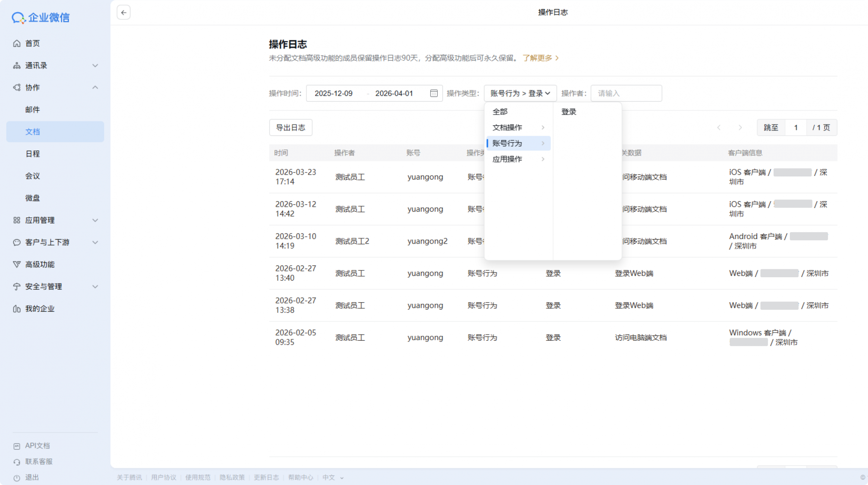The width and height of the screenshot is (868, 485).
Task: Click the yuangong2 account cell
Action: tap(427, 241)
